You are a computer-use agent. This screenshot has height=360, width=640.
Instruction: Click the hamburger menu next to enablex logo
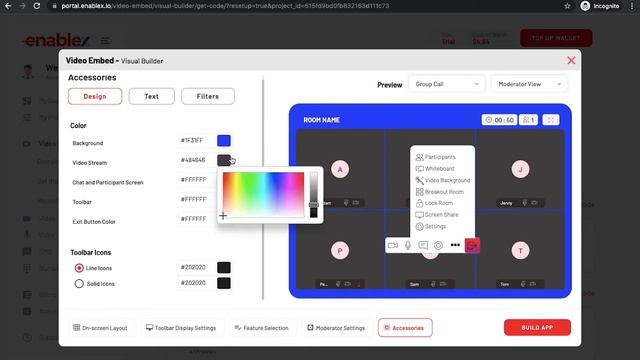105,40
